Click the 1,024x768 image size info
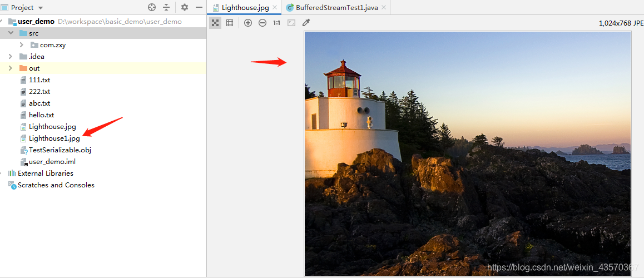Image resolution: width=644 pixels, height=278 pixels. [x=621, y=23]
